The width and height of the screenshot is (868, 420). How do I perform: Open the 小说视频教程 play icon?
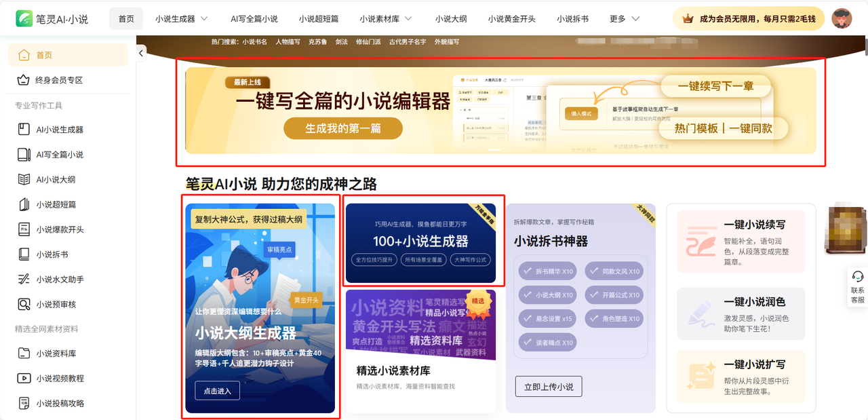[24, 378]
